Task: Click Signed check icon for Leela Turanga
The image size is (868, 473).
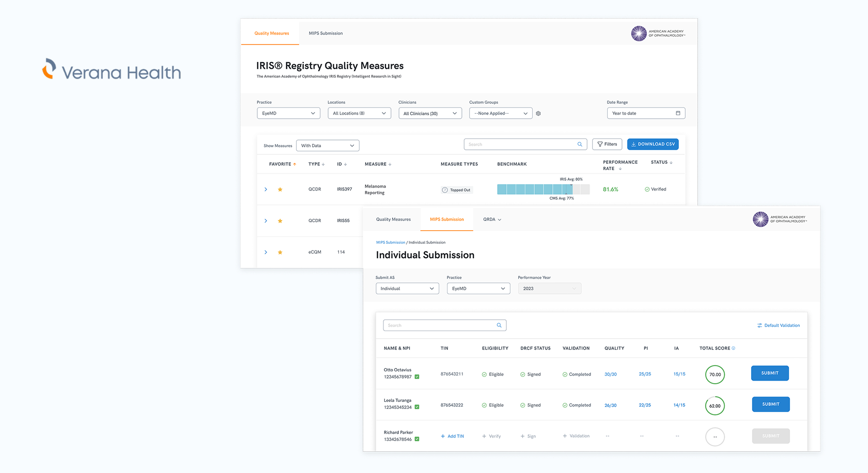Action: [523, 405]
